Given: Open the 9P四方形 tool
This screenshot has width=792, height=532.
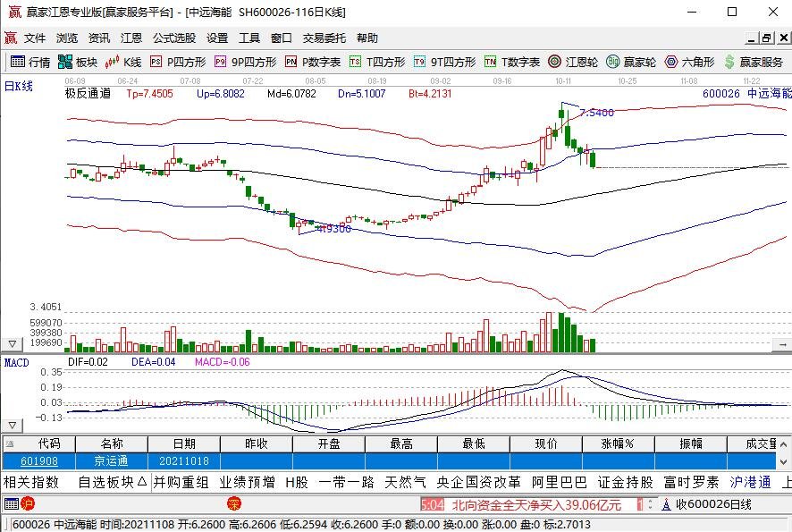Looking at the screenshot, I should point(246,63).
